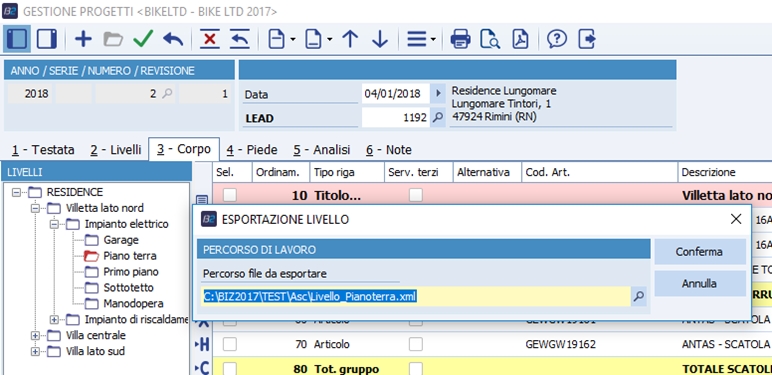Screen dimensions: 772x375
Task: Move row down with down arrow
Action: coord(380,39)
